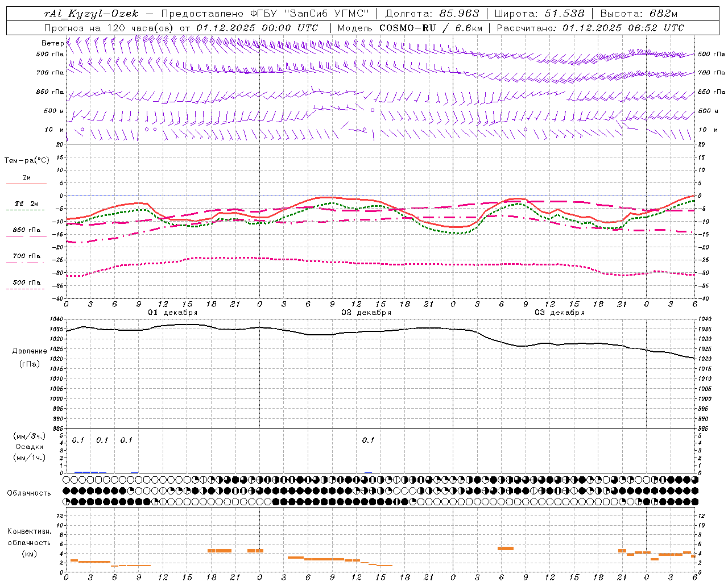Click the 03 декабря date label
Screen dimensions: 728x582
pos(560,313)
